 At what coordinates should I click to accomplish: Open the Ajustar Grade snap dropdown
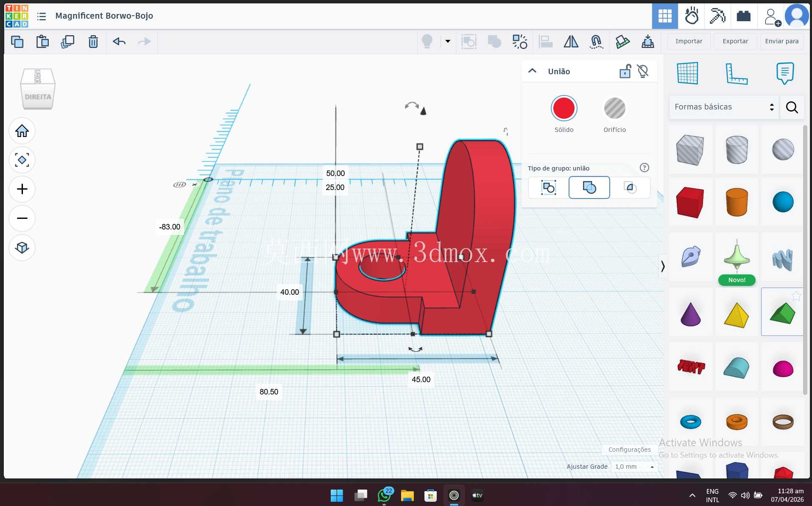(x=634, y=467)
